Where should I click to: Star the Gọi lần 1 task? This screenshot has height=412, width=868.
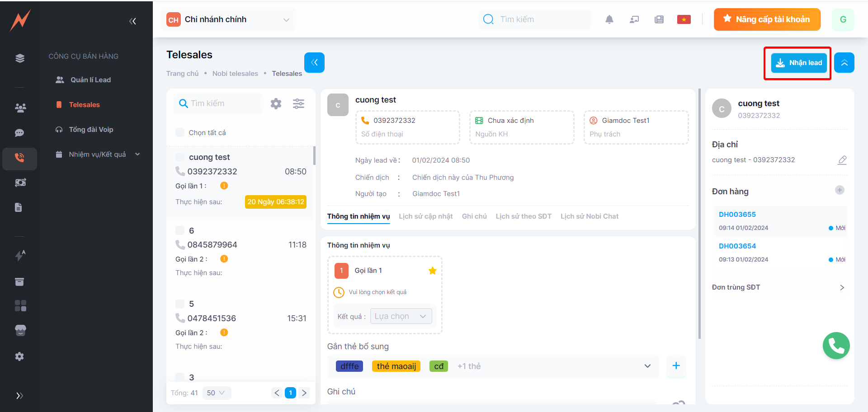point(432,271)
